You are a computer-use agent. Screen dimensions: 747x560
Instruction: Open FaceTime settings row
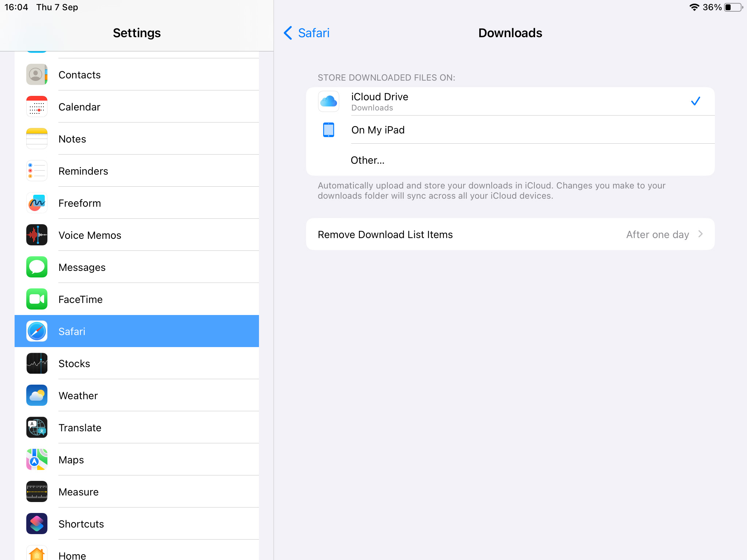coord(137,299)
